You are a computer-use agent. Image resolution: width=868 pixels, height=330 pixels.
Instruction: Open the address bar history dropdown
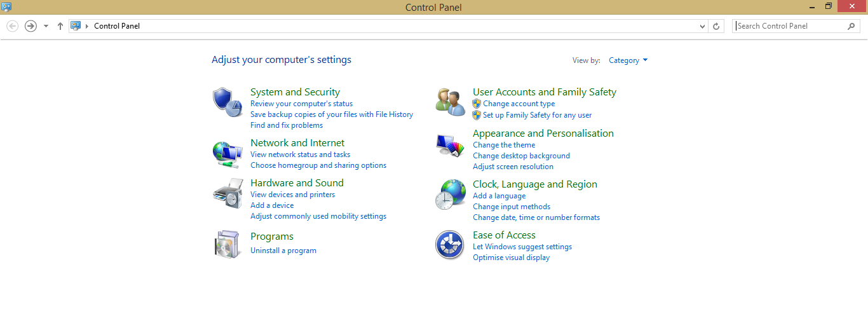(x=702, y=26)
